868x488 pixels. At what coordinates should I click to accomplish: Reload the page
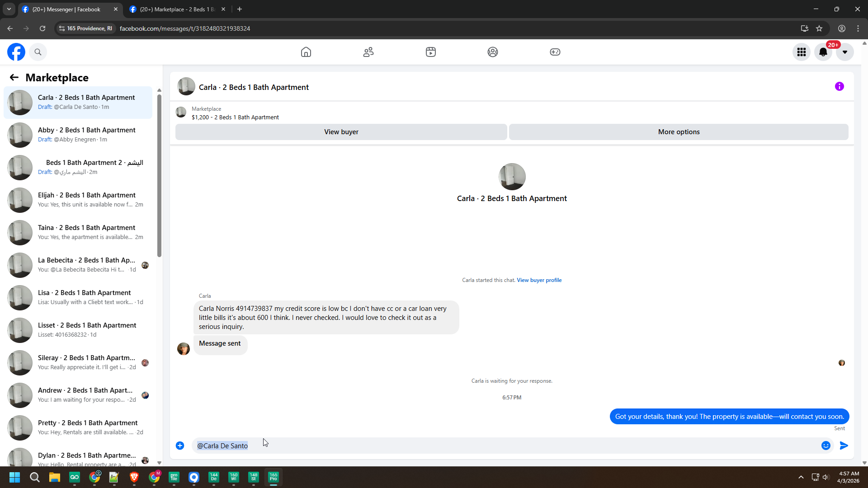[42, 28]
